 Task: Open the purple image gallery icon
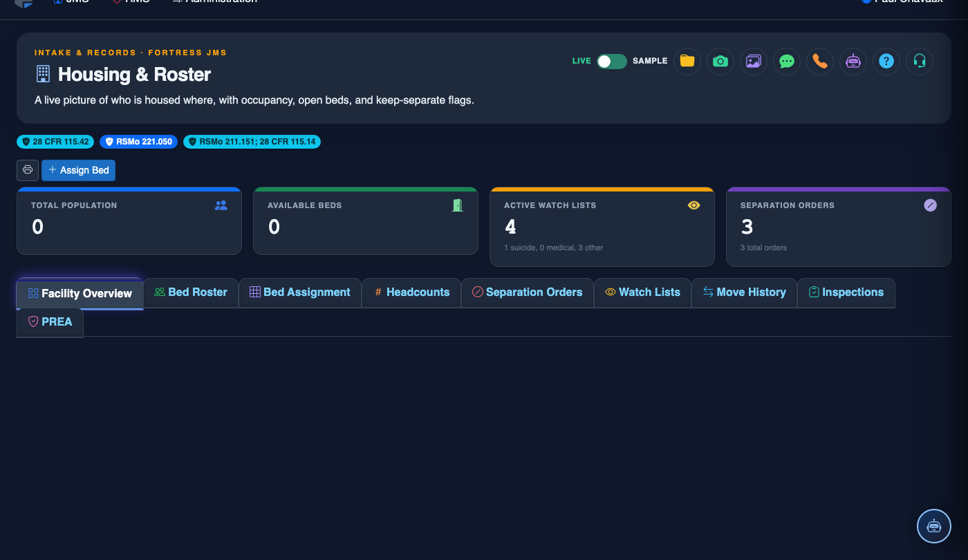point(753,61)
